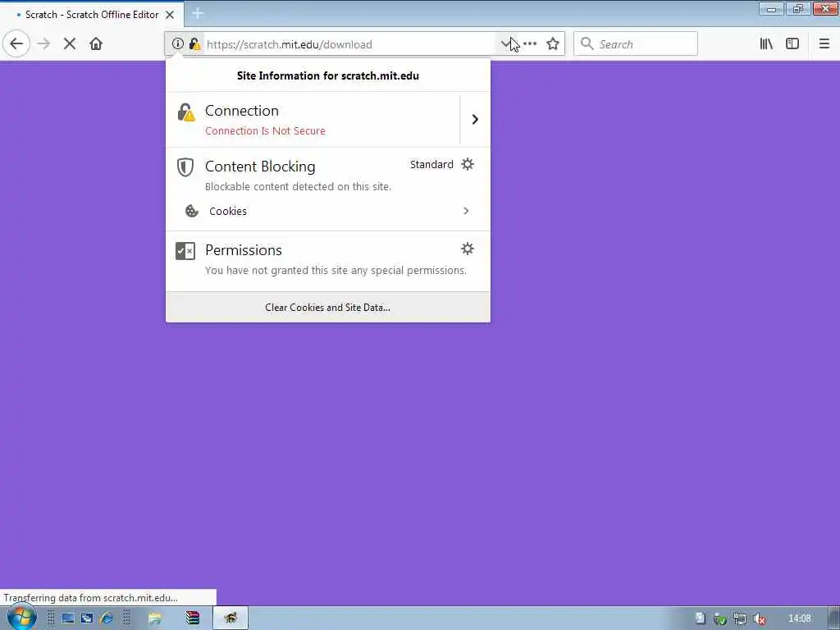840x630 pixels.
Task: Open the address bar history dropdown
Action: [x=505, y=44]
